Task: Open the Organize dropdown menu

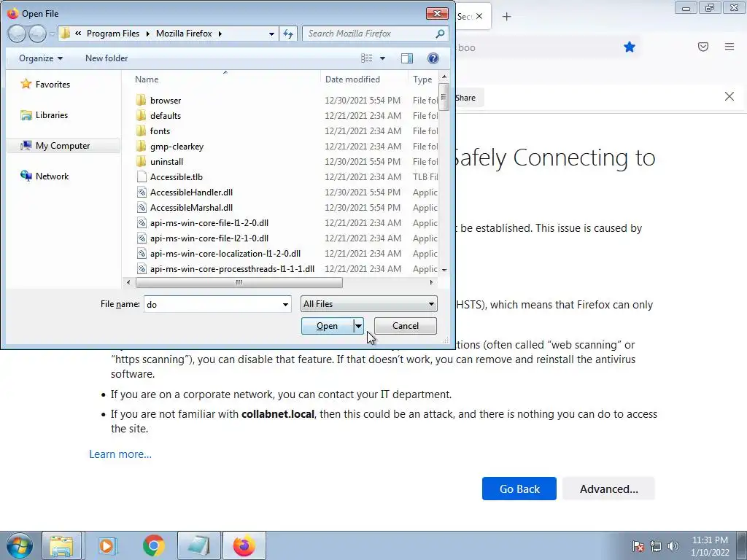Action: point(41,58)
